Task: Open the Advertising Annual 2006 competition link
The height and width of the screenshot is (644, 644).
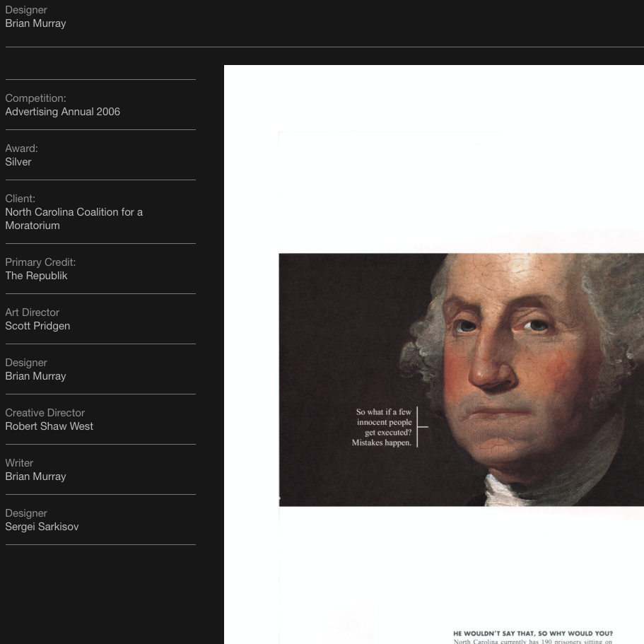Action: pos(62,112)
